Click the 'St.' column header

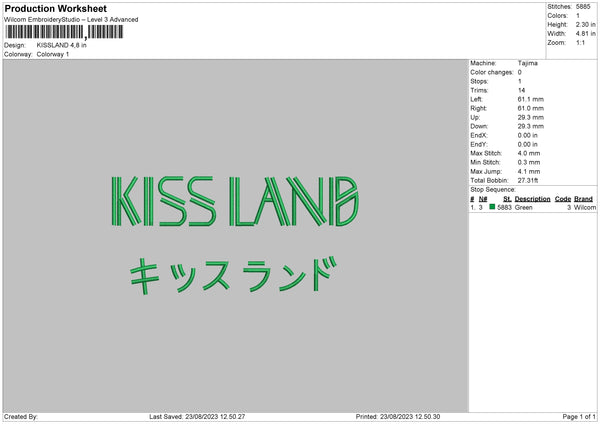click(x=507, y=199)
